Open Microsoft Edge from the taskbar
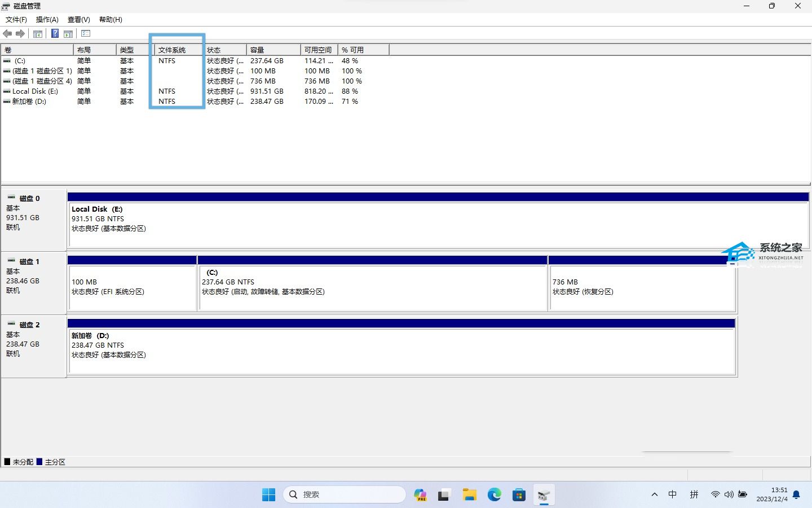This screenshot has height=508, width=812. click(495, 494)
